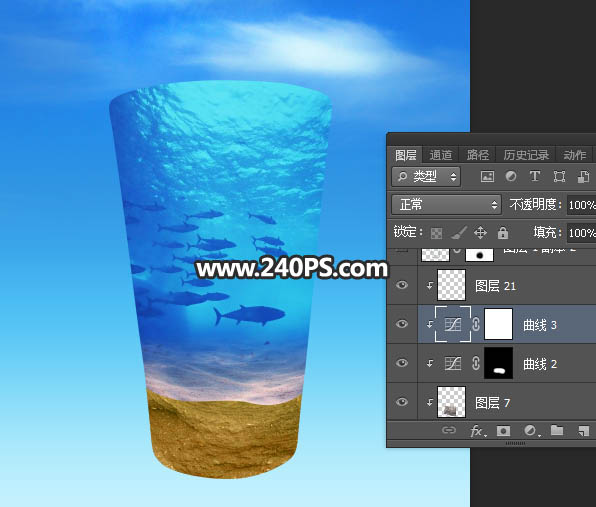Open the 正常 blend mode dropdown

(x=446, y=205)
